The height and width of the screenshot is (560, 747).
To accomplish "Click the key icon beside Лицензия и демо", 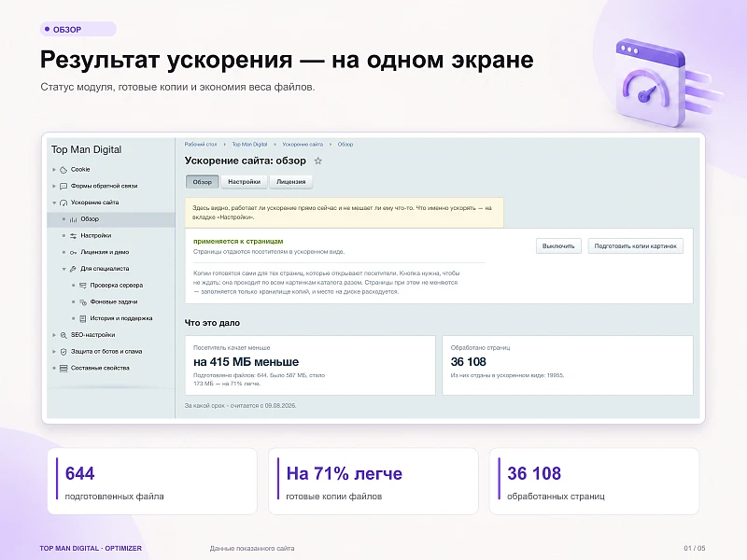I will pyautogui.click(x=73, y=252).
